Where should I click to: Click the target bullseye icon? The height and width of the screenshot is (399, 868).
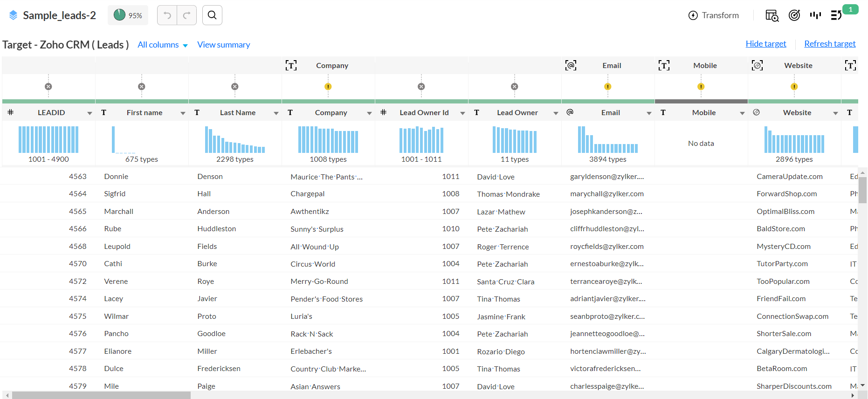point(794,15)
